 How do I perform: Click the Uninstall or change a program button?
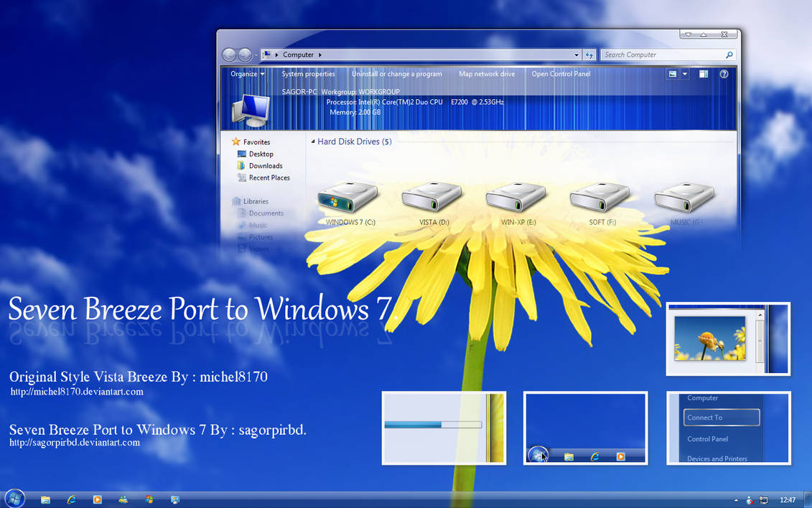tap(397, 73)
